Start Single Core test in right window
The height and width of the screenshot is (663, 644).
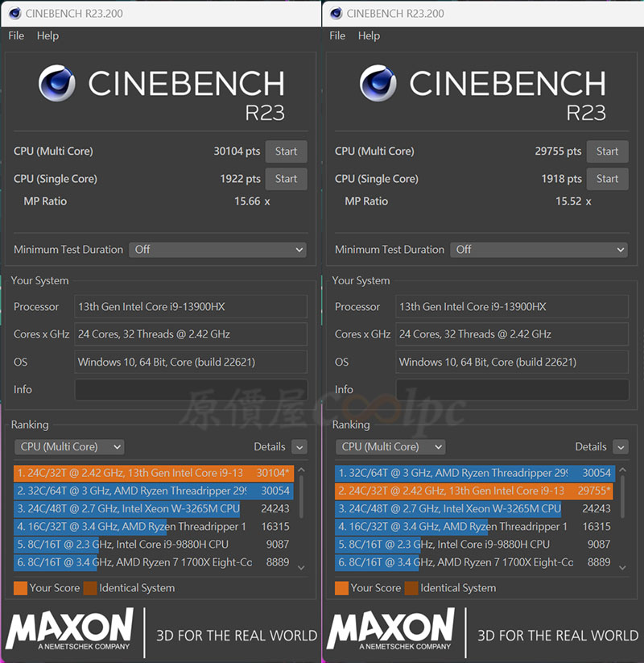tap(607, 179)
